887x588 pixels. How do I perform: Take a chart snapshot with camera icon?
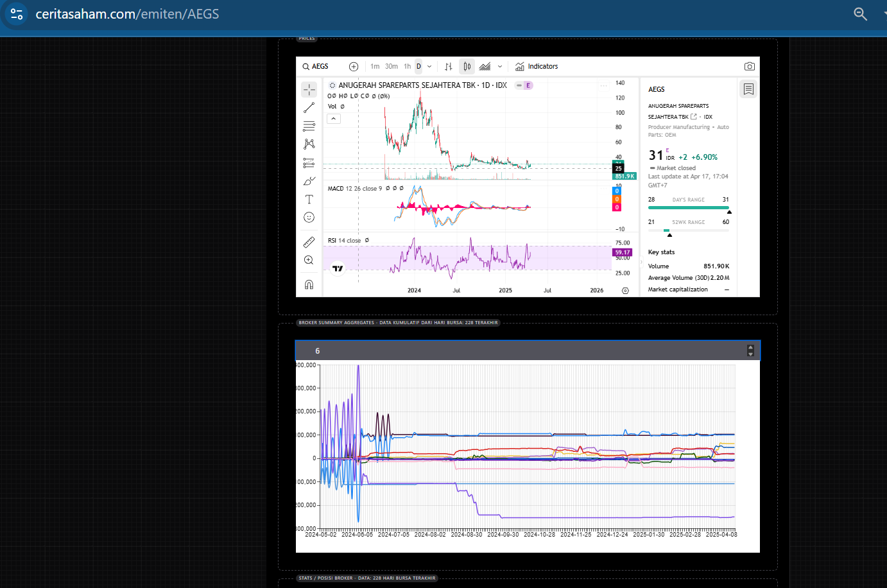tap(749, 66)
